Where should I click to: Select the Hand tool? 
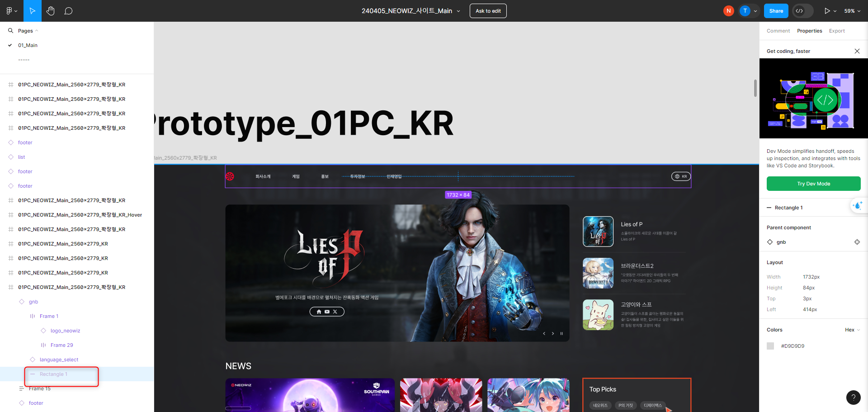[50, 11]
